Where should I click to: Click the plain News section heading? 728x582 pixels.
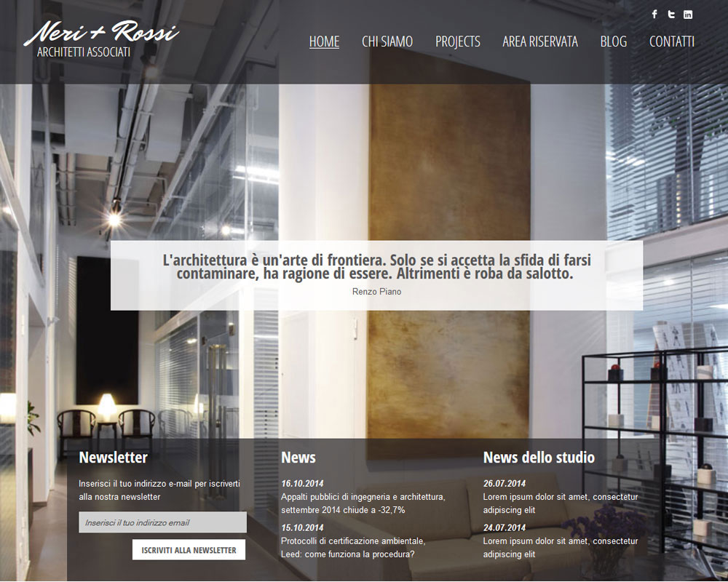tap(298, 458)
